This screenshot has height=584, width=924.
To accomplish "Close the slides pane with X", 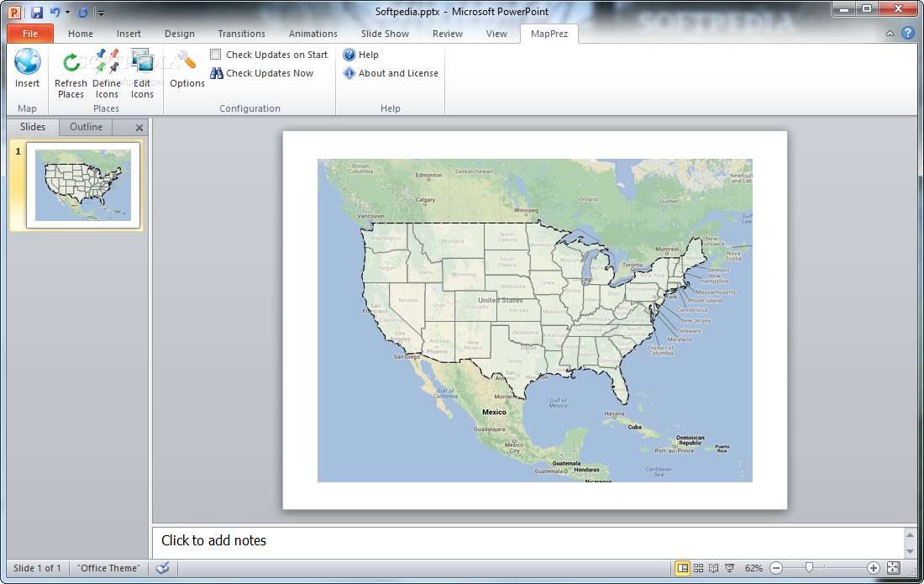I will (139, 127).
